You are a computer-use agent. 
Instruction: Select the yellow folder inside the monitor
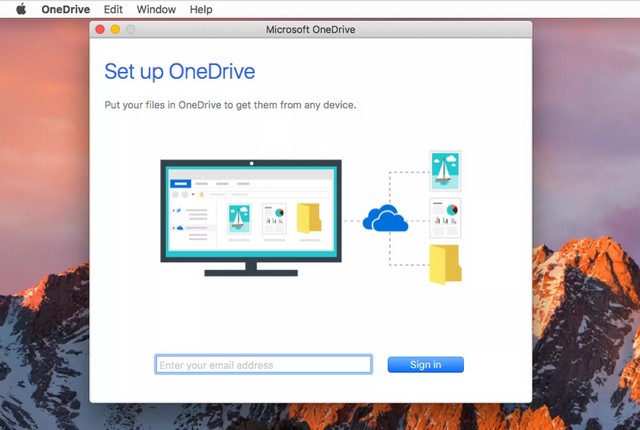pos(309,219)
